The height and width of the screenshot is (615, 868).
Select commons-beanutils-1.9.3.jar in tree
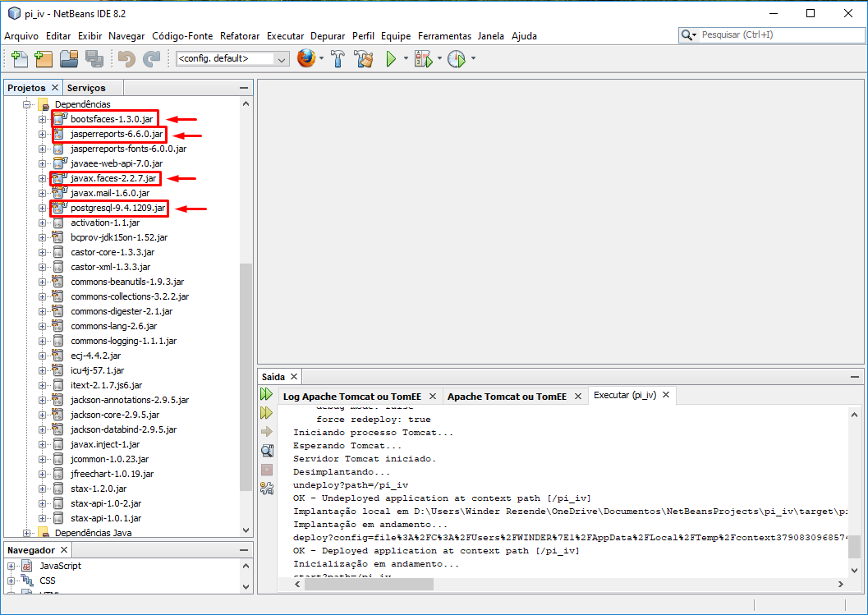point(127,282)
